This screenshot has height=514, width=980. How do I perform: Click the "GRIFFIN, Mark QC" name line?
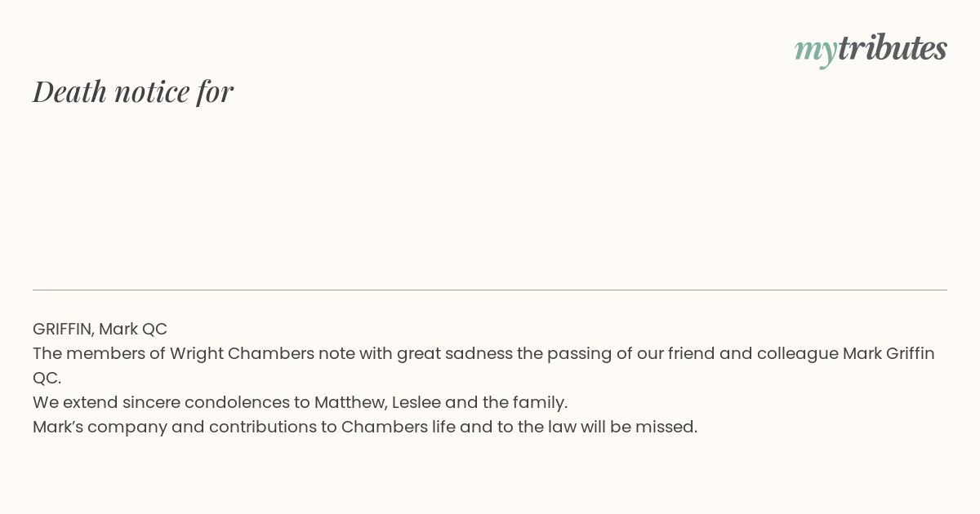pyautogui.click(x=100, y=329)
